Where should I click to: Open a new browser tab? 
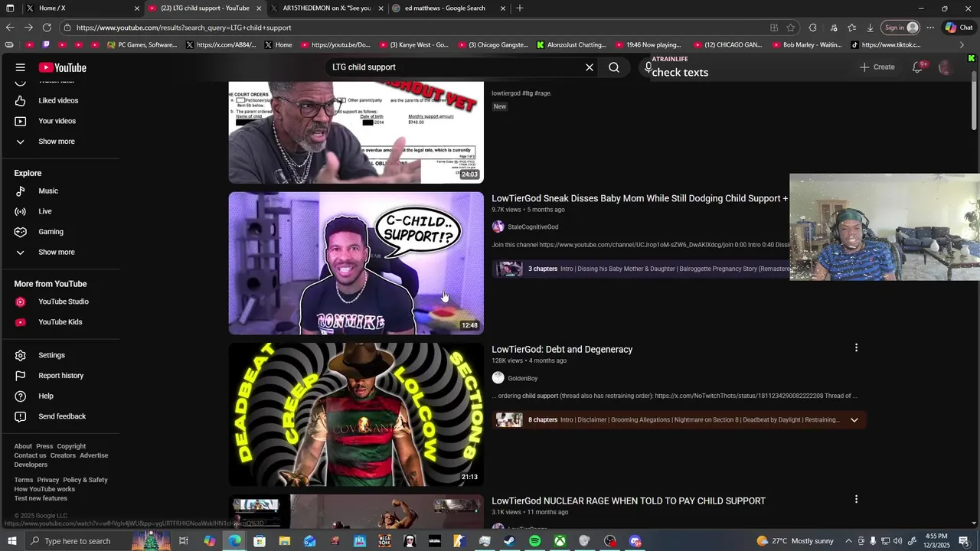point(520,8)
